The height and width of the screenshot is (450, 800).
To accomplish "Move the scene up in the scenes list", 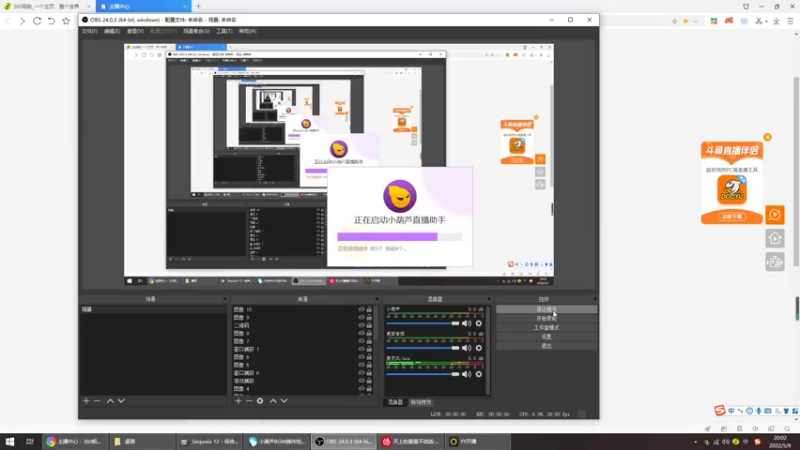I will (110, 401).
